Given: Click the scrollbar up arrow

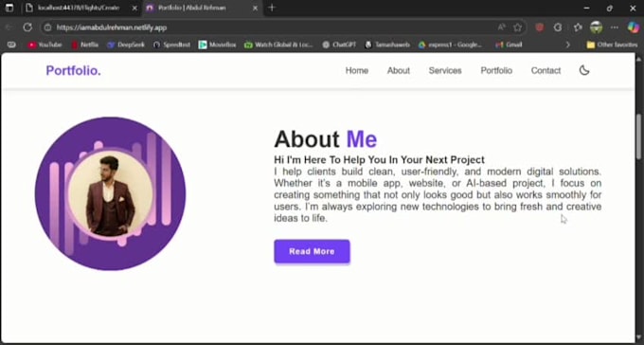Looking at the screenshot, I should (x=639, y=59).
